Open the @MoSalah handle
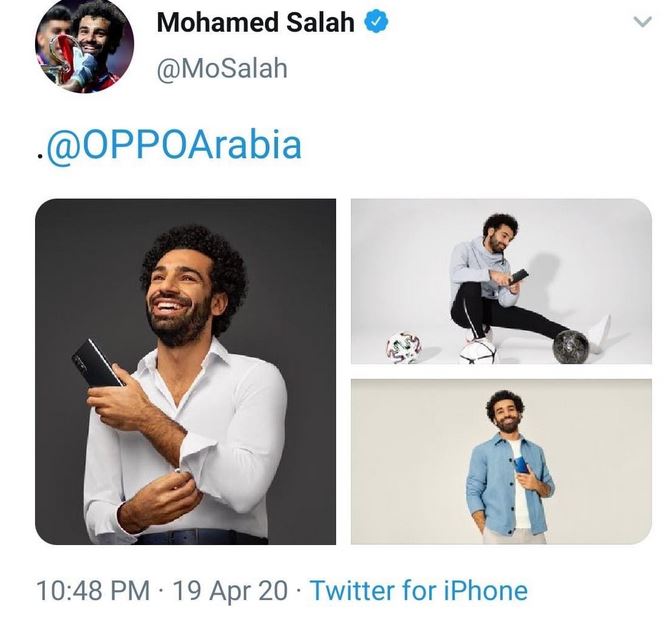Screen dimensions: 664x620 pyautogui.click(x=222, y=69)
